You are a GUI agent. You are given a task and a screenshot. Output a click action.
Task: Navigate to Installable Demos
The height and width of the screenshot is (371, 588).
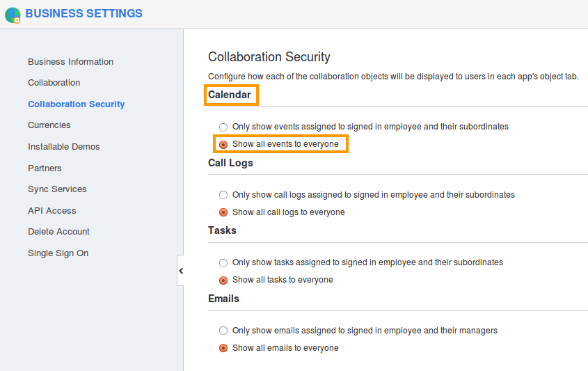pyautogui.click(x=63, y=147)
